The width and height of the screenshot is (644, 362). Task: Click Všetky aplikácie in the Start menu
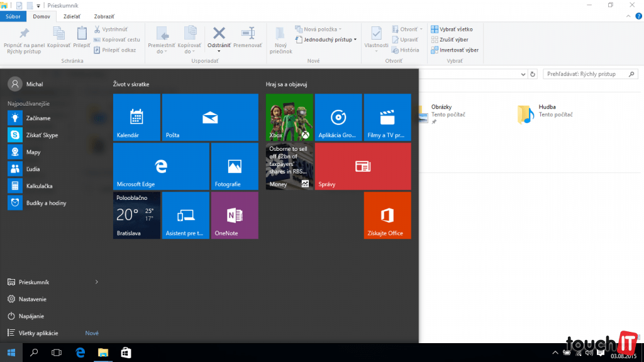pyautogui.click(x=38, y=333)
